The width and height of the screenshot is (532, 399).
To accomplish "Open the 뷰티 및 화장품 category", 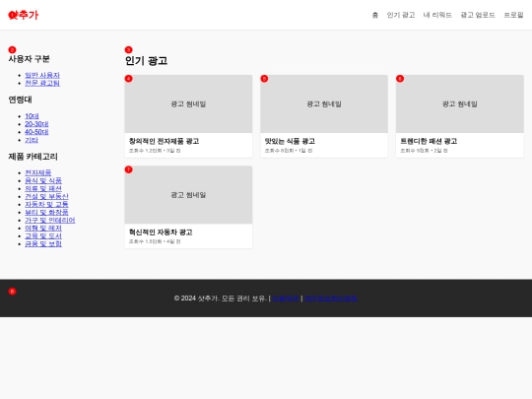I will click(47, 212).
